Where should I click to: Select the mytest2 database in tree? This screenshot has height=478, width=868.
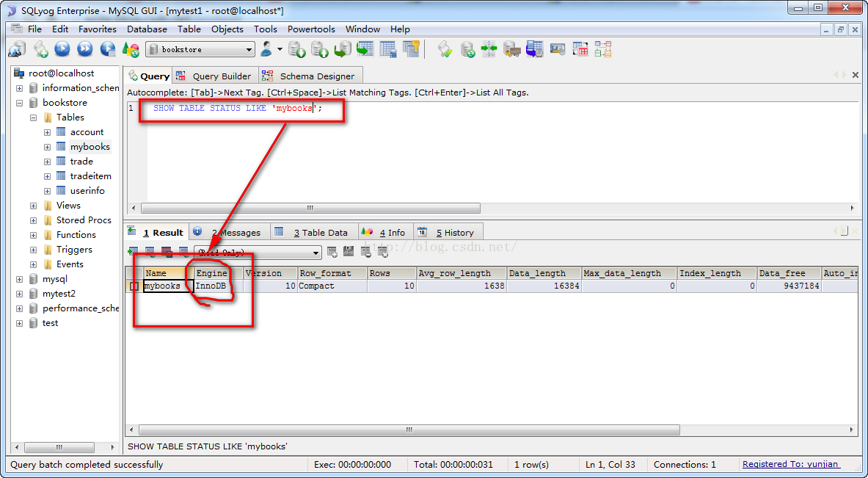[x=59, y=294]
